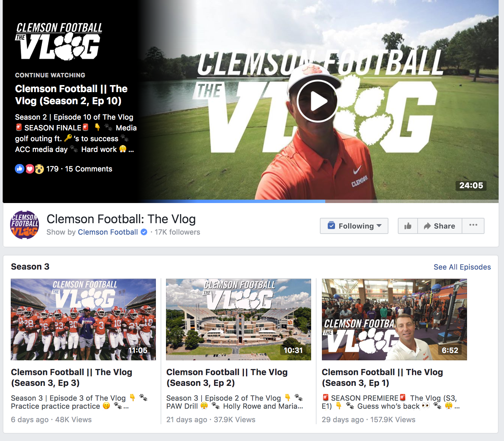Open the three-dots more options menu

click(x=473, y=226)
